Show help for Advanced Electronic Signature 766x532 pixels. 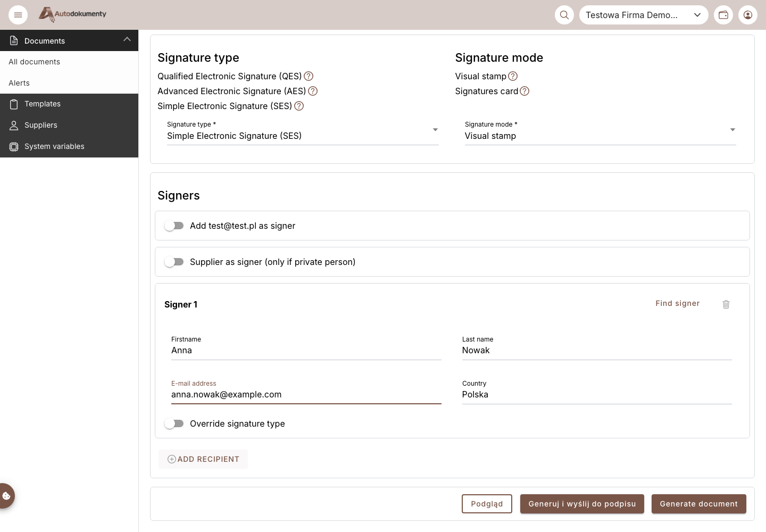click(x=313, y=91)
